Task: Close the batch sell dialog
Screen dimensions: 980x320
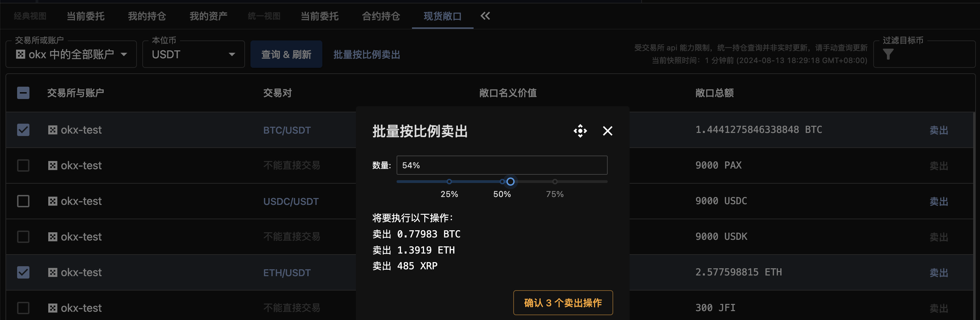Action: tap(608, 131)
